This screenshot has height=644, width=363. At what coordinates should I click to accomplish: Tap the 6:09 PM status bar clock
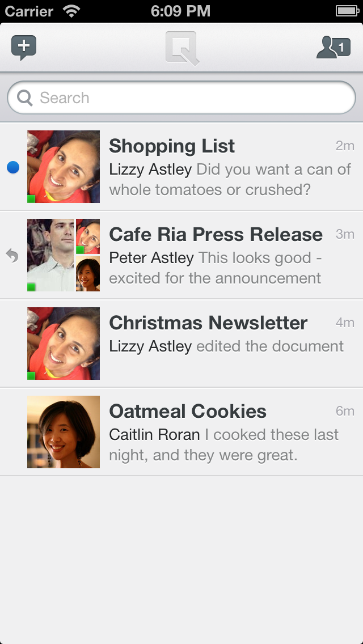point(180,11)
